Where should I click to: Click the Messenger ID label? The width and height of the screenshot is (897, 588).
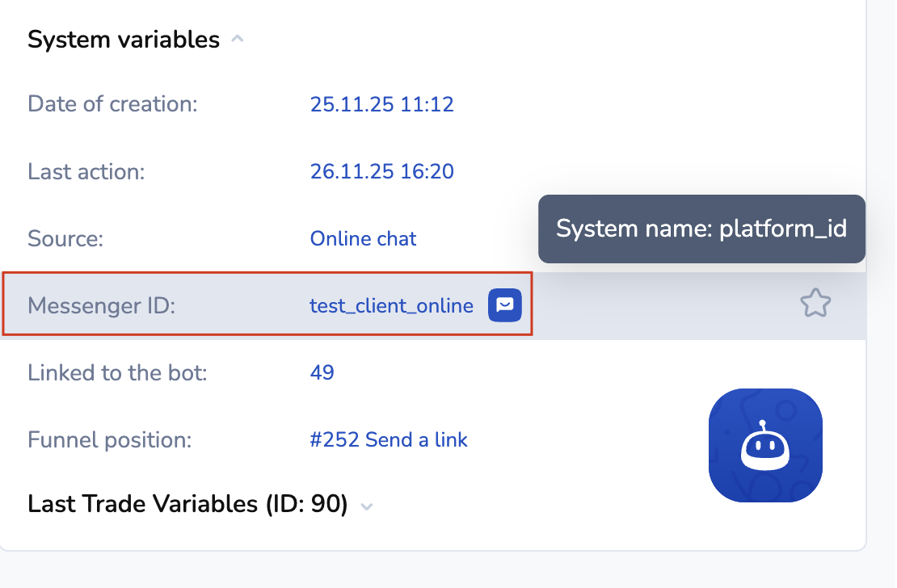[x=101, y=306]
